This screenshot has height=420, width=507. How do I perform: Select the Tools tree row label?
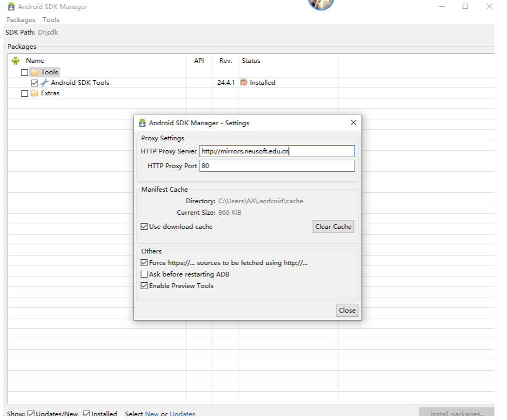click(x=49, y=72)
